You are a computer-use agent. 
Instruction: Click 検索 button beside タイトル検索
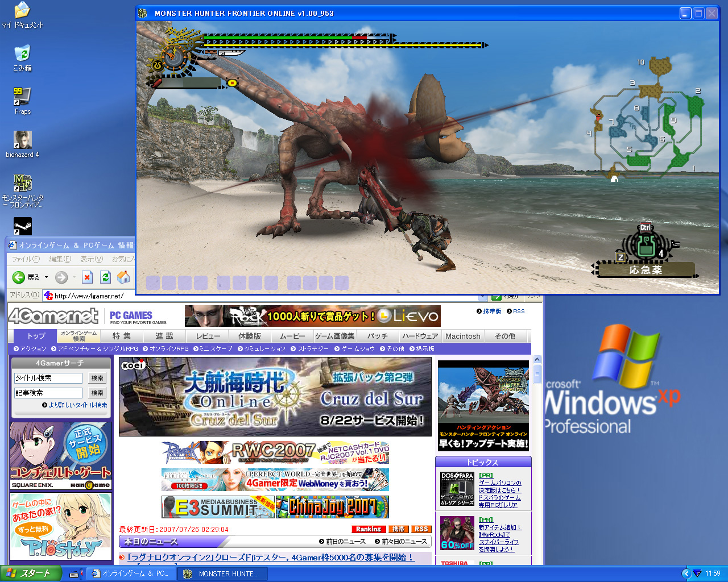pos(97,378)
